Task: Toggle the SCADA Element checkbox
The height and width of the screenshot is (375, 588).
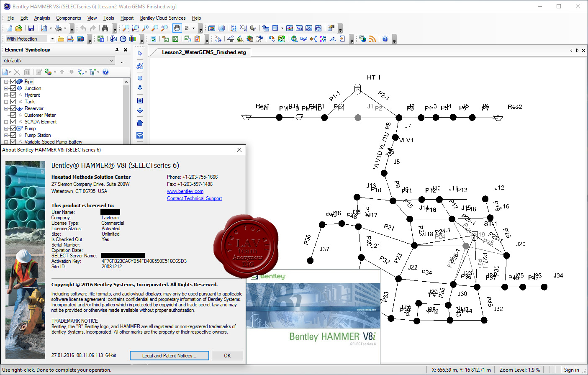Action: click(x=13, y=122)
